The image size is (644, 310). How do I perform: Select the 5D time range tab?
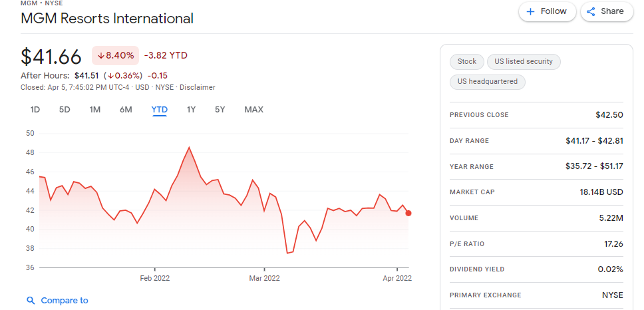point(65,110)
